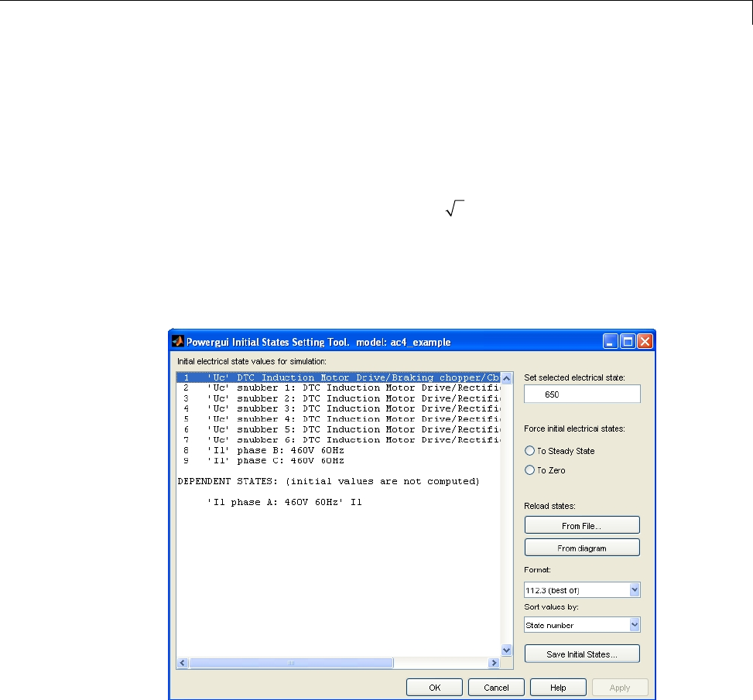753x700 pixels.
Task: Select state 9 'Il' phase C row
Action: pyautogui.click(x=338, y=461)
